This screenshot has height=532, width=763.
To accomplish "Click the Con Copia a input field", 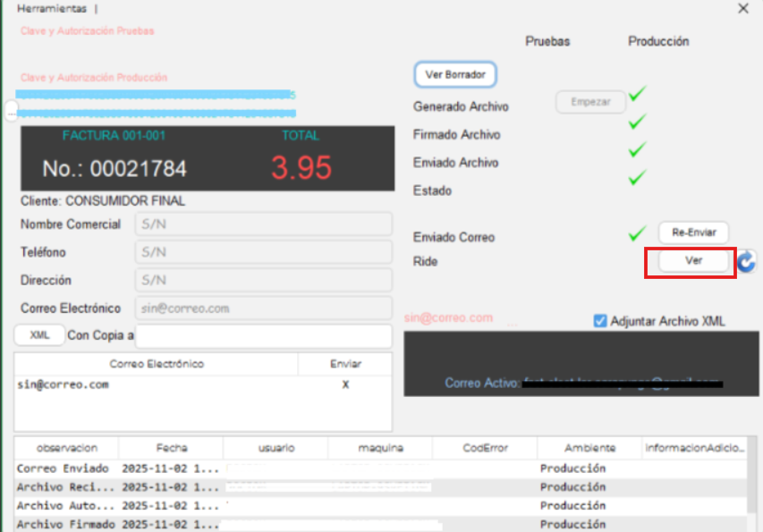I will [x=263, y=336].
